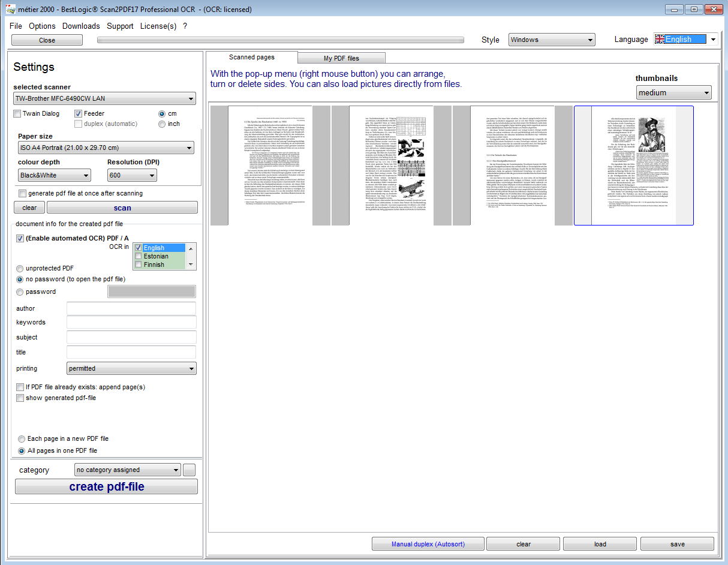Click the small button beside category dropdown
The width and height of the screenshot is (728, 565).
click(189, 470)
